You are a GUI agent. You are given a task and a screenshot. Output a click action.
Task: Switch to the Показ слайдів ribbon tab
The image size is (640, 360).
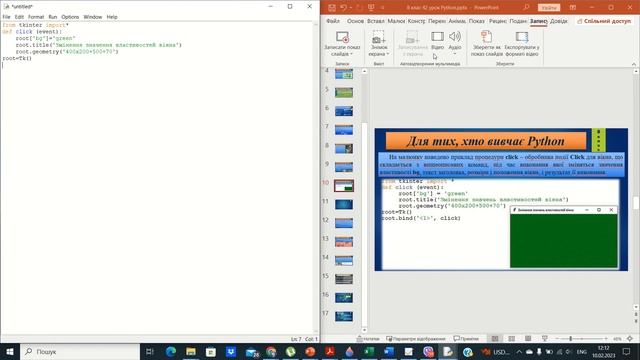point(476,21)
